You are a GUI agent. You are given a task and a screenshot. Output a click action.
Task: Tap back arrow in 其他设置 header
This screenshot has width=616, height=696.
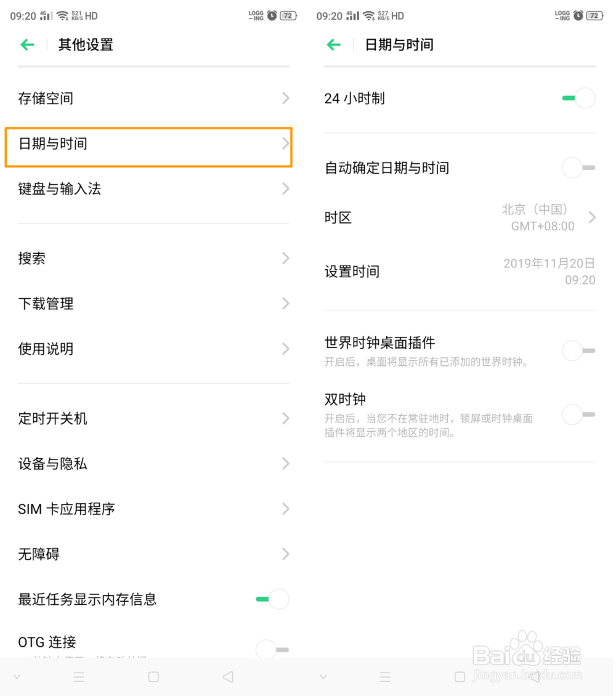(27, 44)
